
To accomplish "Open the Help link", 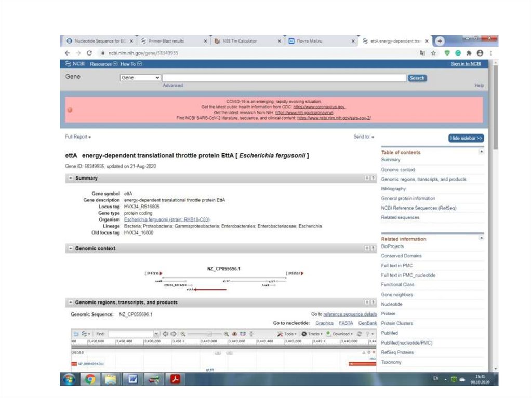I will [x=478, y=86].
